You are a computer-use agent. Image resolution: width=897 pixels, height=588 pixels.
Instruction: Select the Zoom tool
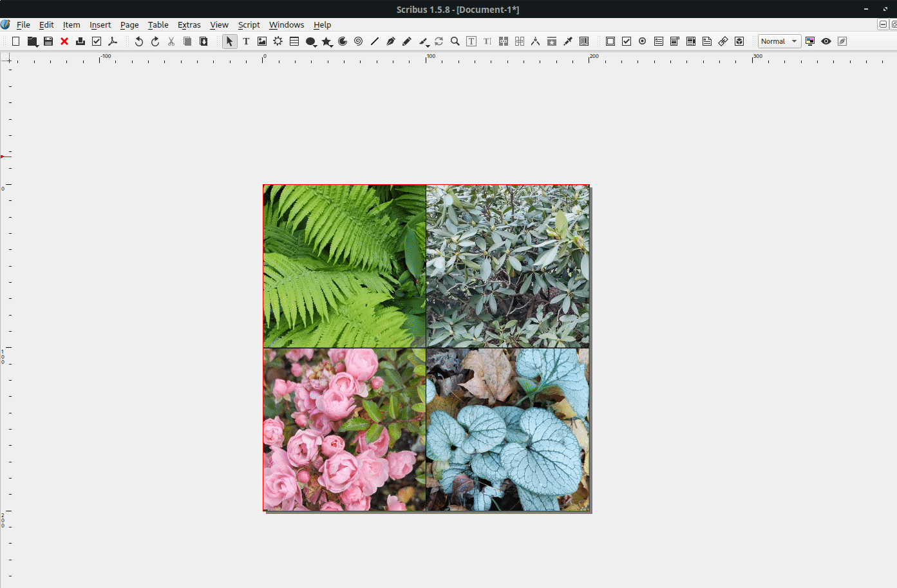point(455,41)
